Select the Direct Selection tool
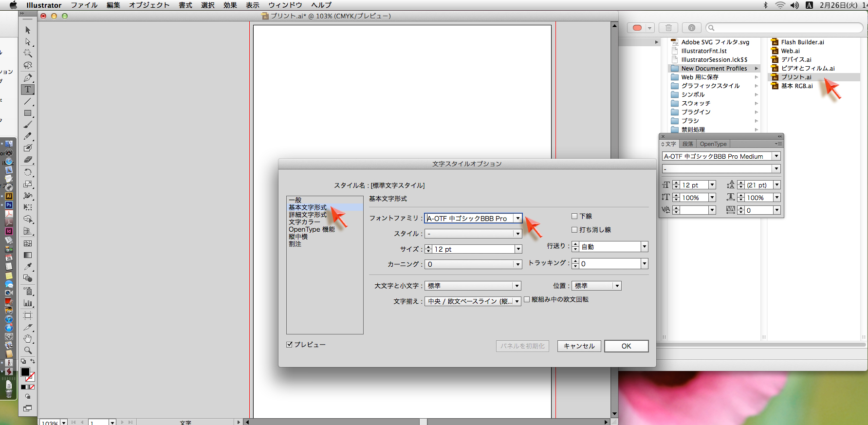This screenshot has height=425, width=868. (28, 42)
